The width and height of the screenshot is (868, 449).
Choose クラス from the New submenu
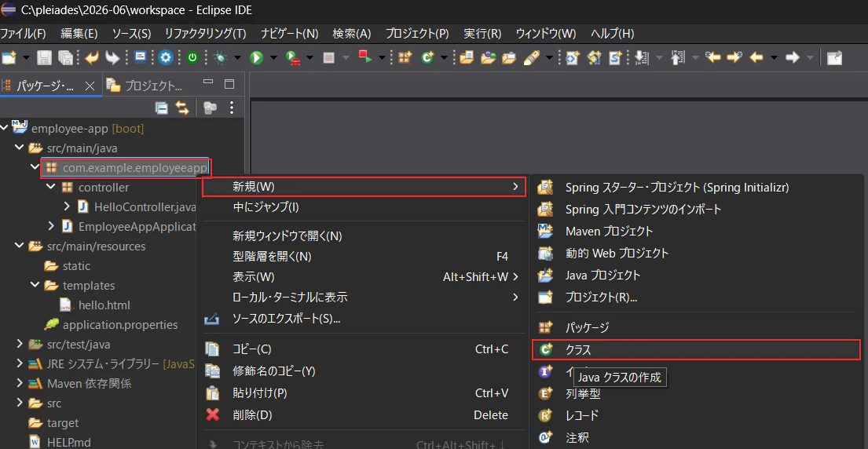697,349
